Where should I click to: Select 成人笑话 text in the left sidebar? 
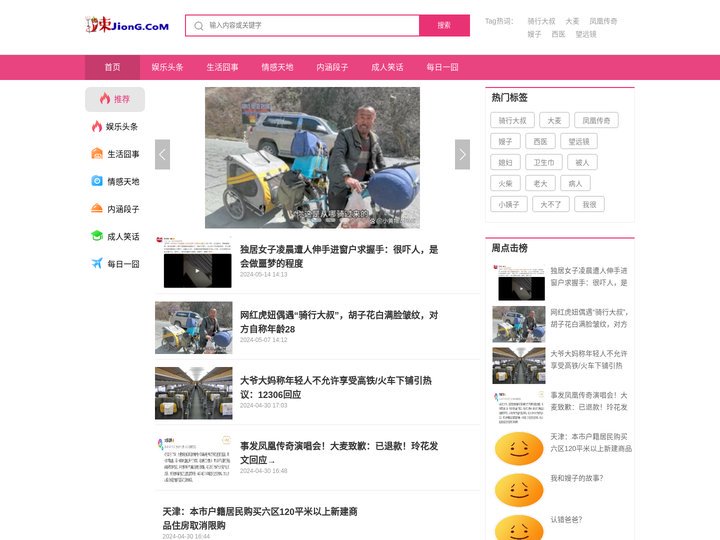tap(123, 237)
